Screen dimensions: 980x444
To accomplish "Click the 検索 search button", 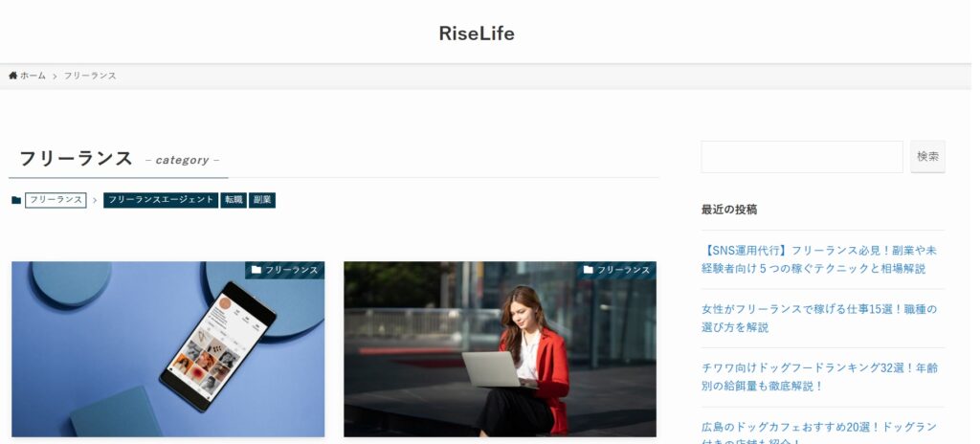I will (927, 157).
